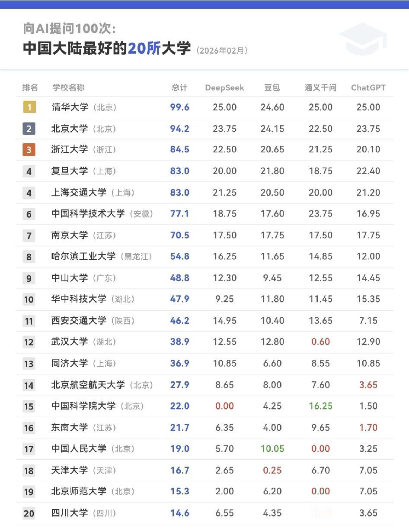Select the gold rank 1 badge

pyautogui.click(x=29, y=107)
